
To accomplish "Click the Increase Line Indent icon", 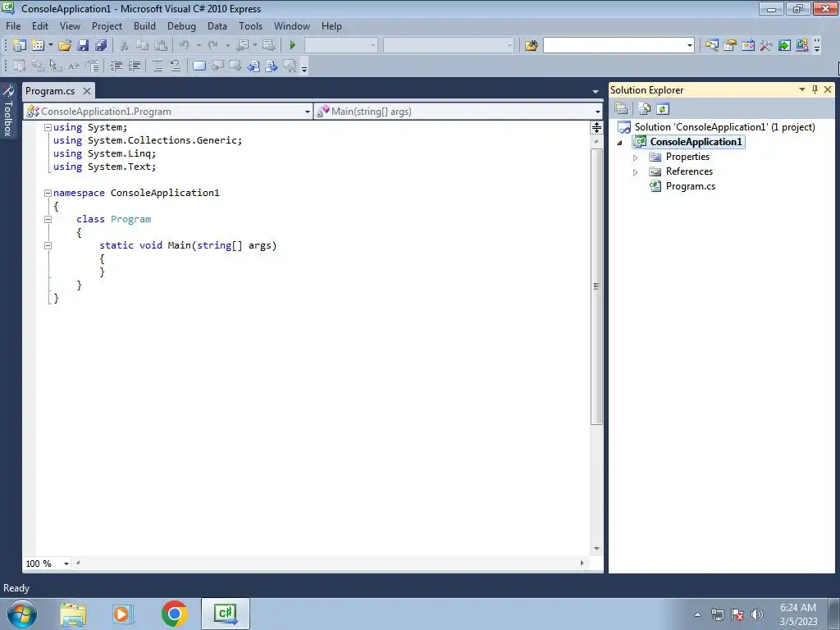I will (x=134, y=66).
